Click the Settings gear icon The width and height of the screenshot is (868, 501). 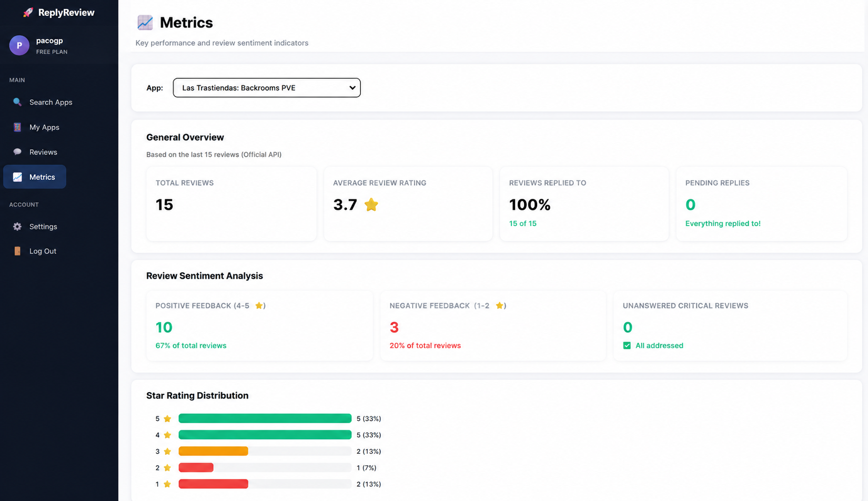click(x=17, y=227)
